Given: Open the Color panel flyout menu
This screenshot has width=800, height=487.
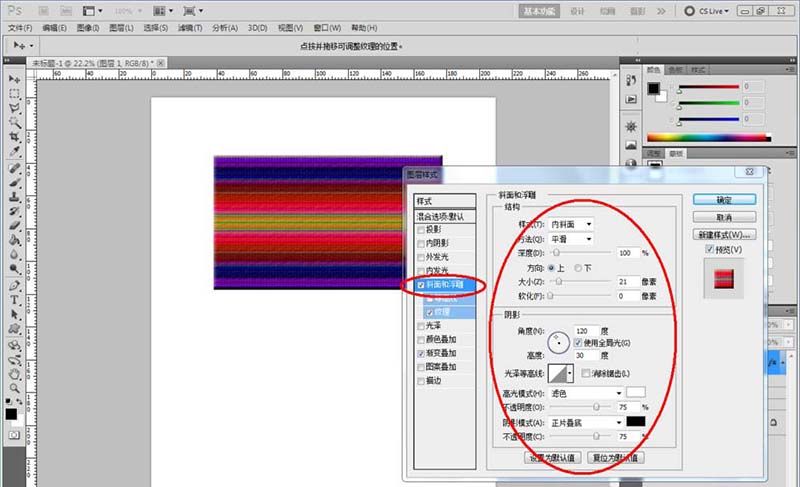Looking at the screenshot, I should pos(790,69).
